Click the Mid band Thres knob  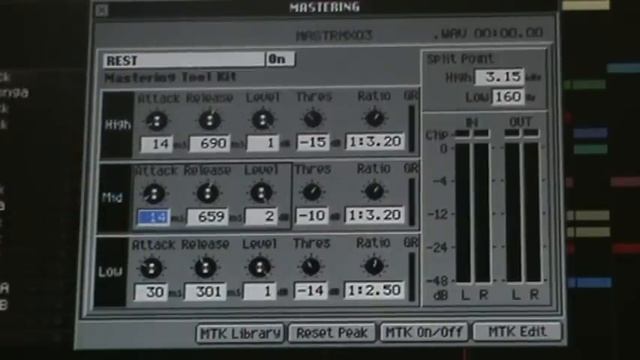click(x=312, y=192)
